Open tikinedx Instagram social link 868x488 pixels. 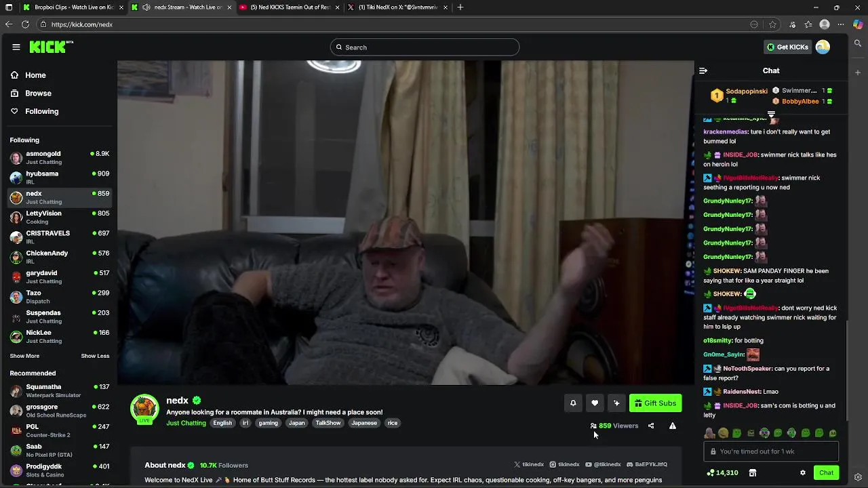(564, 464)
